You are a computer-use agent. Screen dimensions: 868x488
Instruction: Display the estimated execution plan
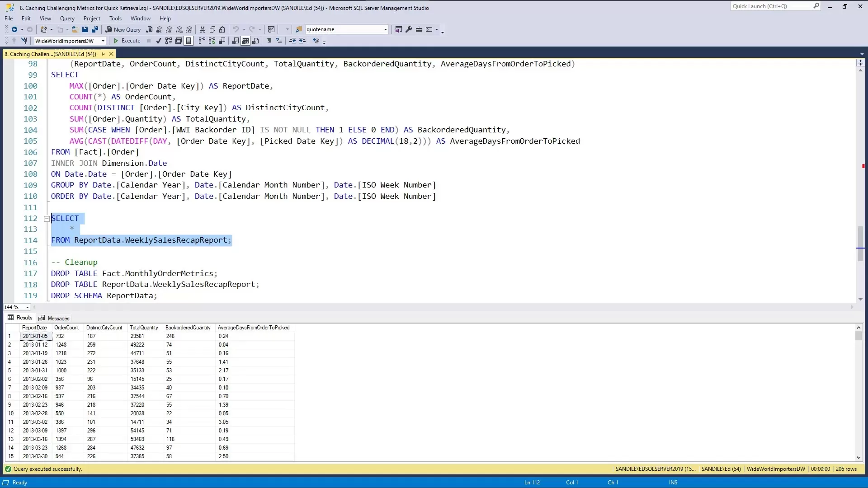pyautogui.click(x=168, y=41)
